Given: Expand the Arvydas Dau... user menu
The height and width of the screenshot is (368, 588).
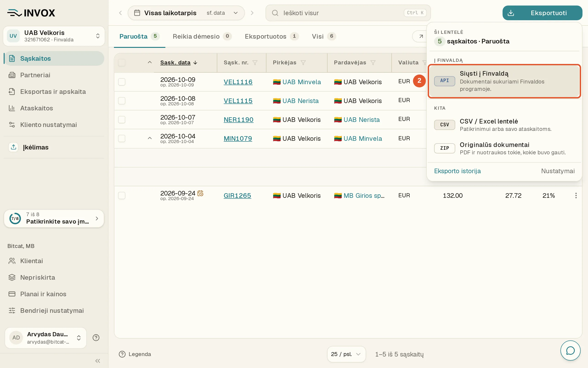Looking at the screenshot, I should pyautogui.click(x=46, y=338).
